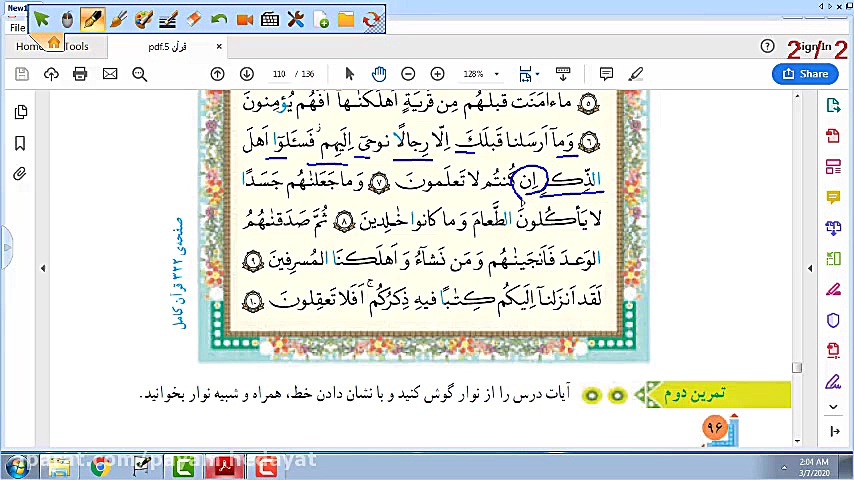Go to previous page arrow
Viewport: 854px width, 480px height.
pyautogui.click(x=217, y=74)
